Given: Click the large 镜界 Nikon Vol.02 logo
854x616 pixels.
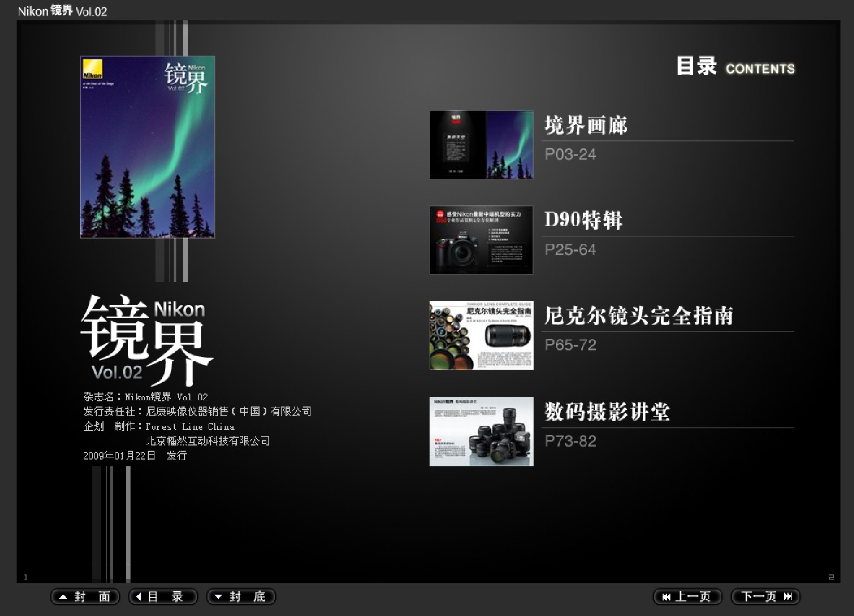Looking at the screenshot, I should pyautogui.click(x=147, y=340).
